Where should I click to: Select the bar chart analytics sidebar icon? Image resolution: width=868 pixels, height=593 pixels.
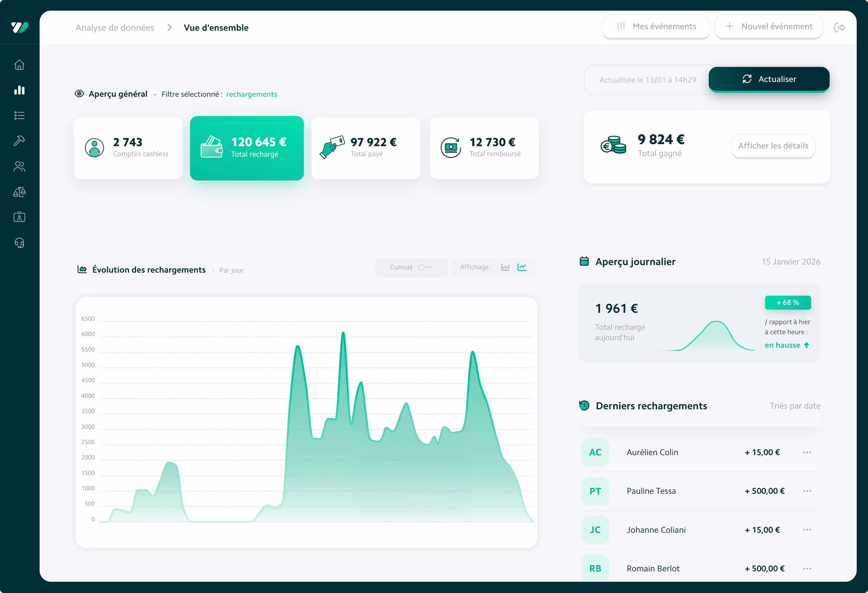click(x=19, y=90)
